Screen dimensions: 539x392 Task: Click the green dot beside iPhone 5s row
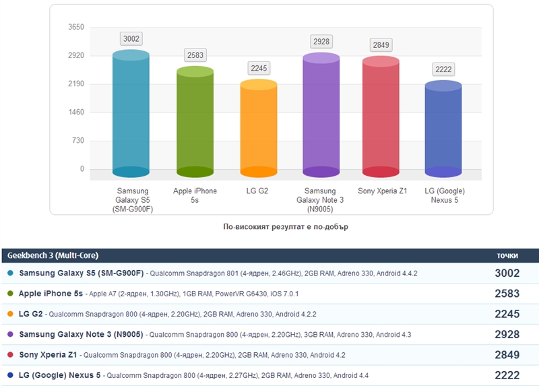point(10,293)
